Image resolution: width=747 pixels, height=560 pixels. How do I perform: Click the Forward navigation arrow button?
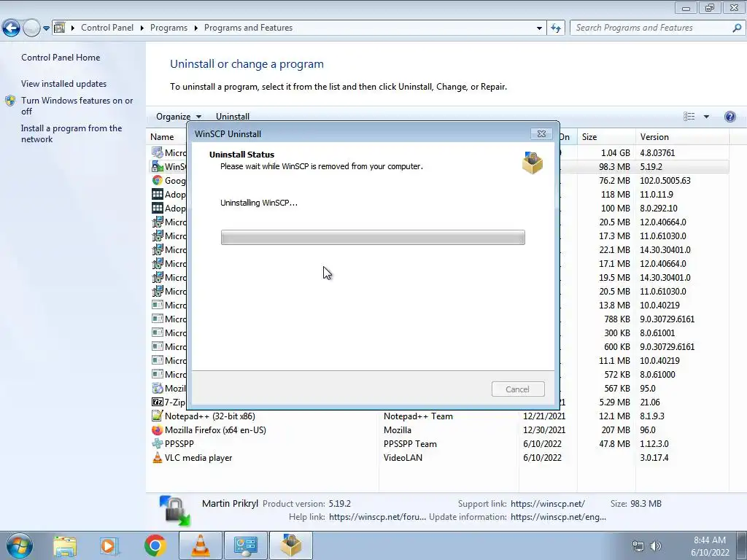31,28
